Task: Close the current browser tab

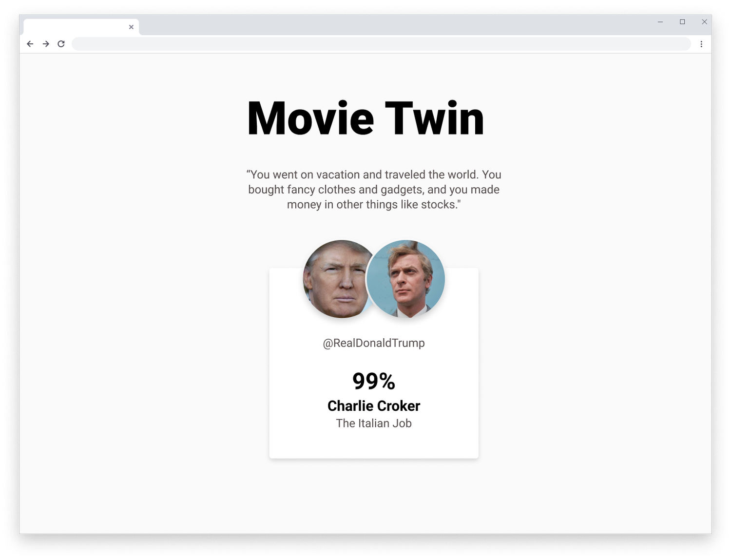Action: pyautogui.click(x=131, y=27)
